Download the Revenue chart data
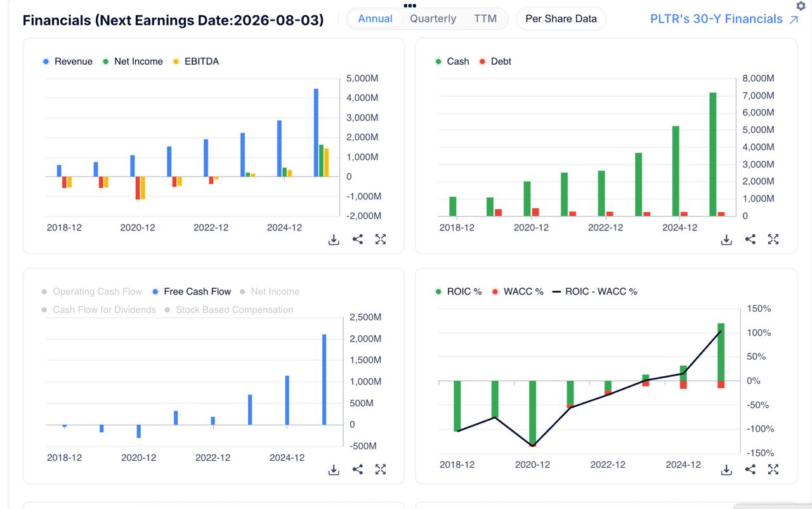This screenshot has width=812, height=509. [x=334, y=239]
